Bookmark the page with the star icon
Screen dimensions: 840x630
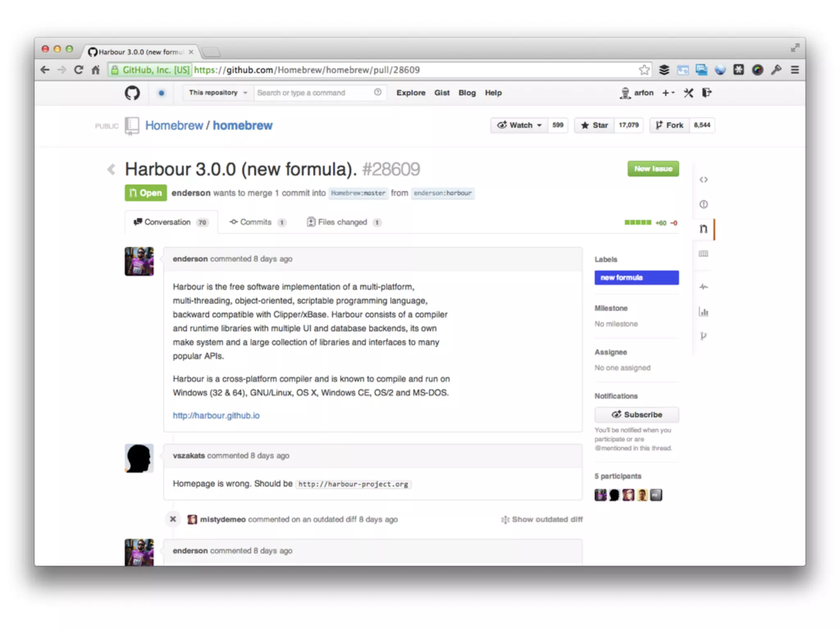[644, 70]
